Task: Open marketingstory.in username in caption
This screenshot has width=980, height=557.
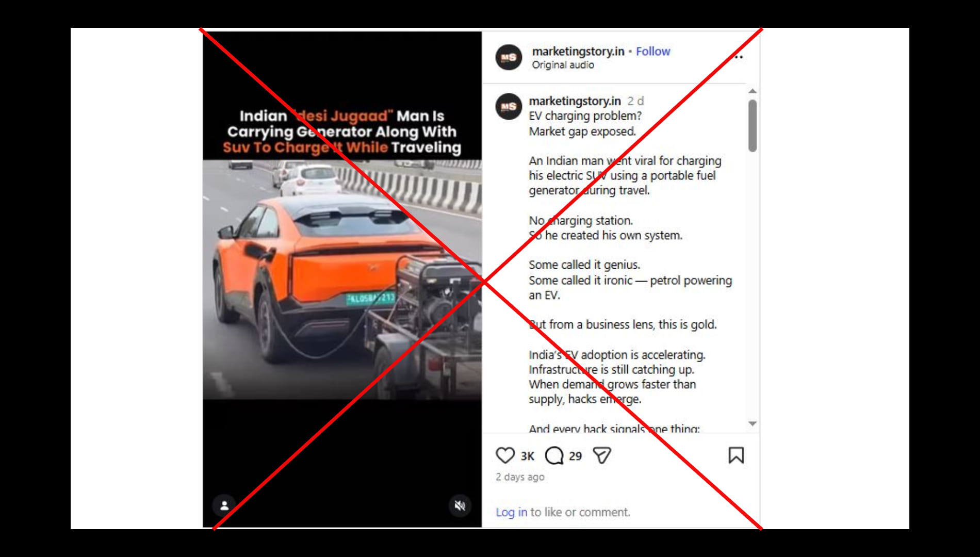Action: pyautogui.click(x=575, y=101)
